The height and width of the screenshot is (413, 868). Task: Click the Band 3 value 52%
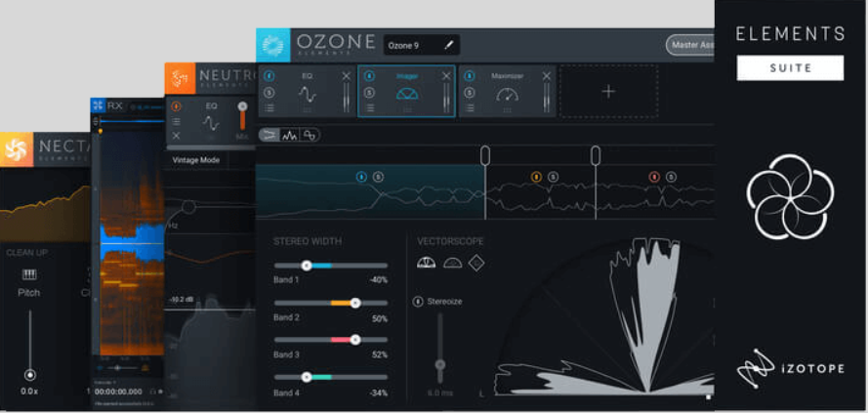point(380,354)
